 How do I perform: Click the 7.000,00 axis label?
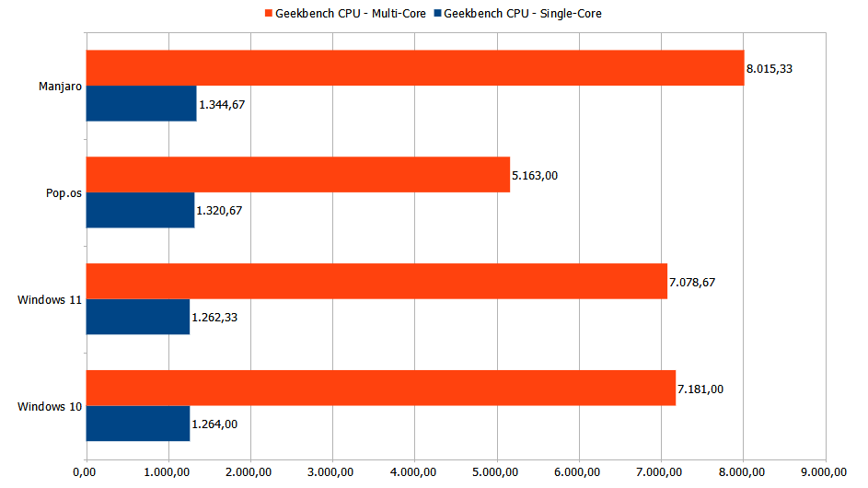(659, 472)
